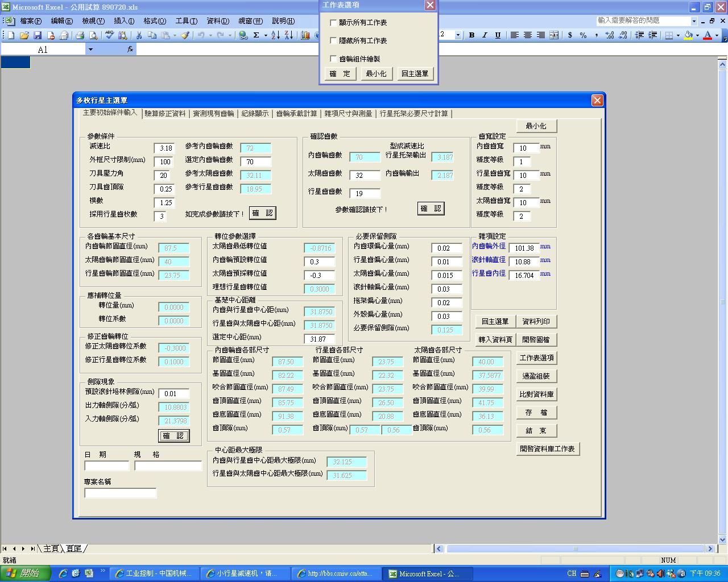
Task: Switch to 小行星減速机 taskbar window
Action: 246,573
